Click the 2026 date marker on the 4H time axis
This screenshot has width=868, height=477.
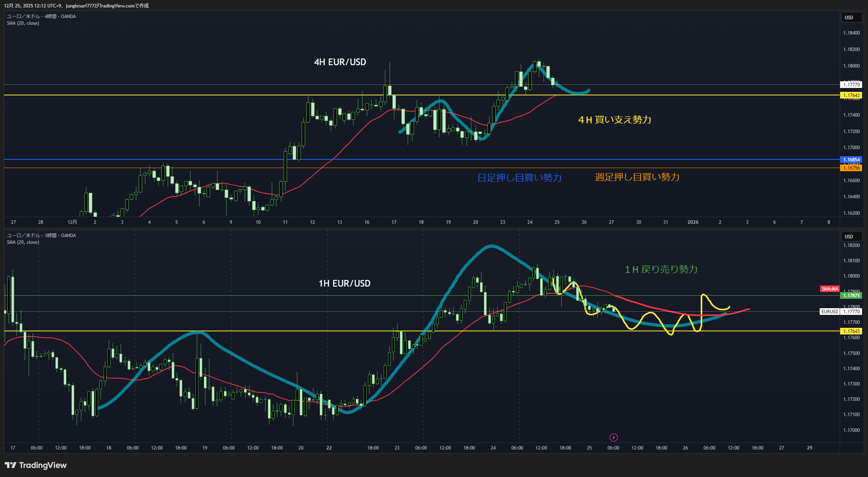pyautogui.click(x=693, y=222)
